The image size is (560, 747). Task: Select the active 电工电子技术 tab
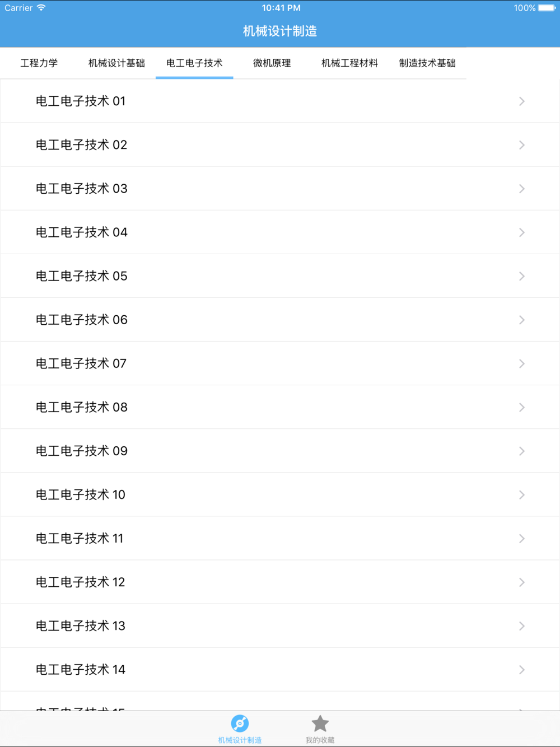point(194,63)
